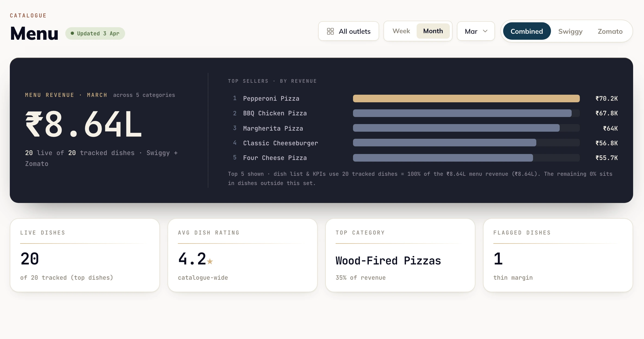Click the 35% of revenue text
644x339 pixels.
coord(361,278)
